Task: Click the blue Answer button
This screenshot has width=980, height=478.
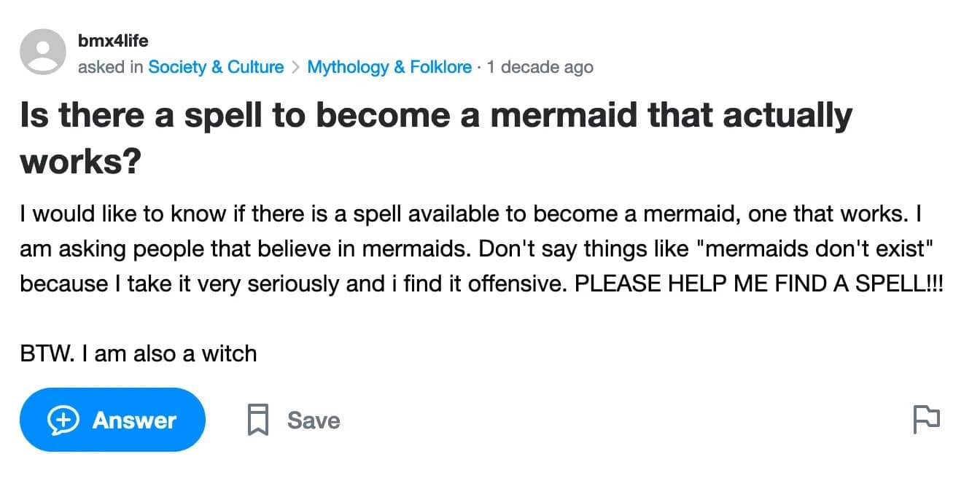Action: click(112, 420)
